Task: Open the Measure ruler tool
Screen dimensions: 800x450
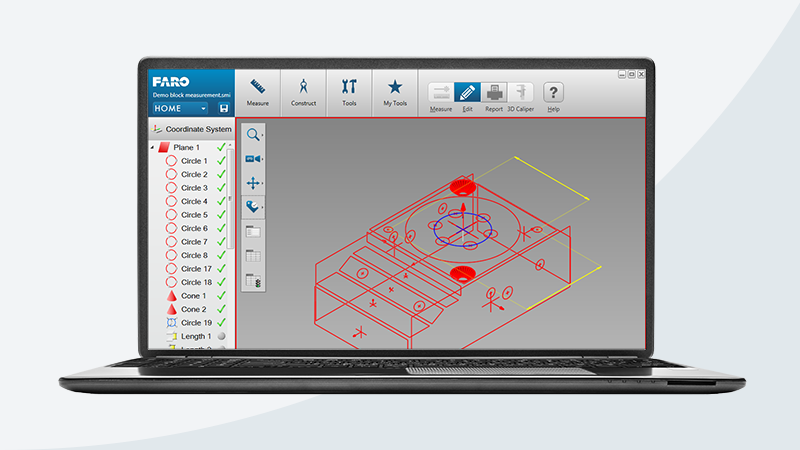Action: click(258, 92)
